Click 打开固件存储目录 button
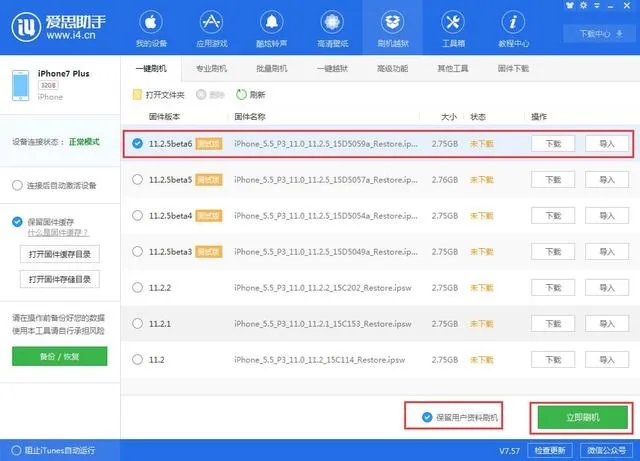This screenshot has width=640, height=461. (60, 279)
